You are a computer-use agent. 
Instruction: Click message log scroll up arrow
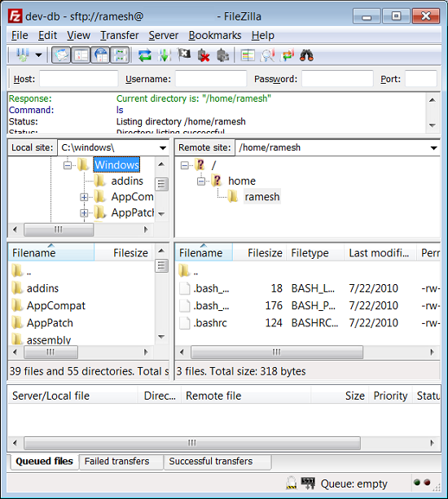(433, 100)
